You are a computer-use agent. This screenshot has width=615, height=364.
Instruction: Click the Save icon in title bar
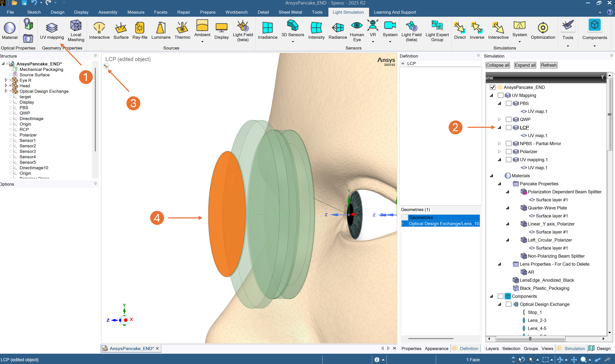point(24,3)
